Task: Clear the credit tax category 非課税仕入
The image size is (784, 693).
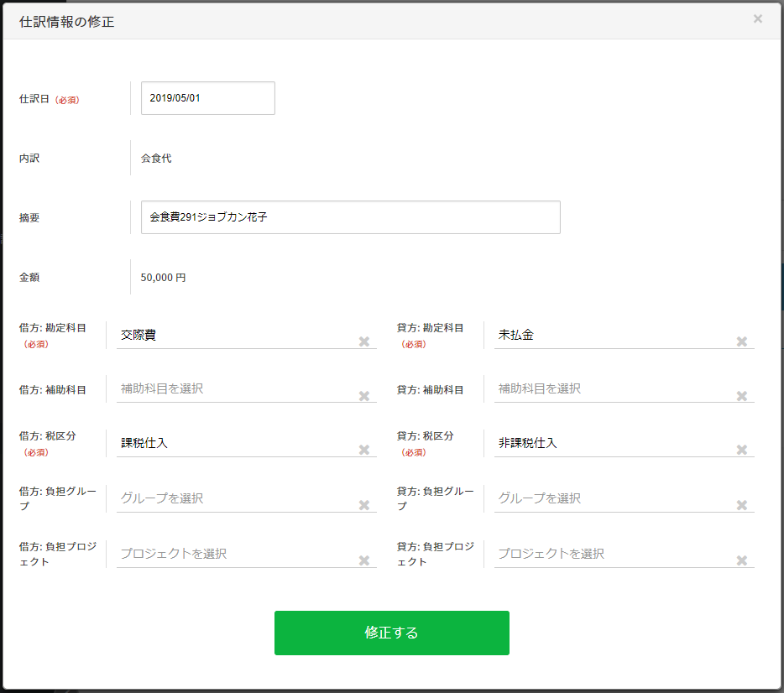Action: 742,450
